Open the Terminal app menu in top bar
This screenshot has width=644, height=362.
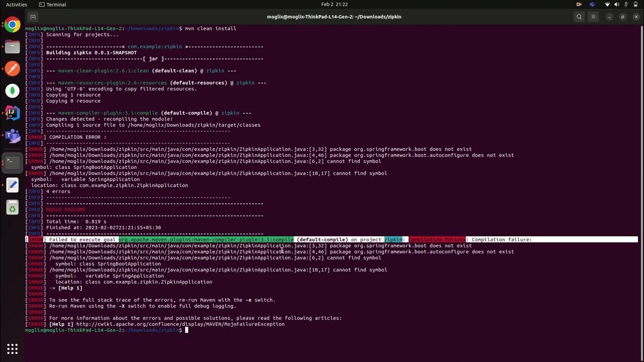pyautogui.click(x=52, y=5)
